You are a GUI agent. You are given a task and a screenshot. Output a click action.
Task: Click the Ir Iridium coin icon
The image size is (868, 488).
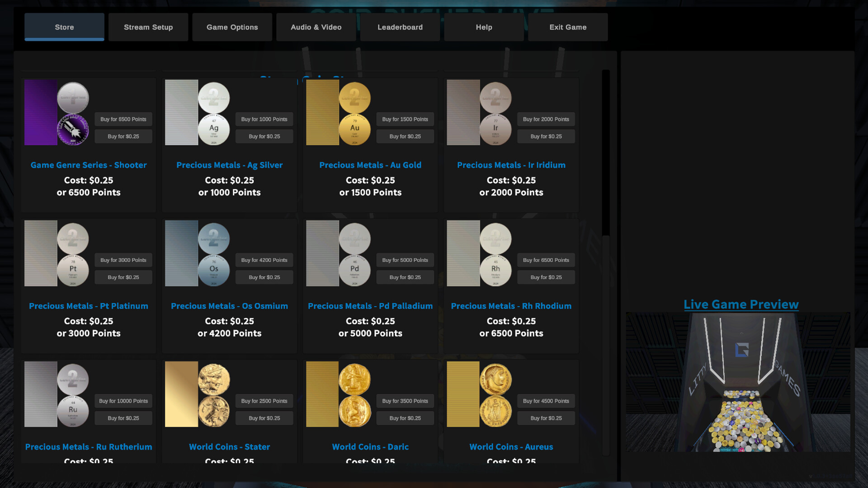pyautogui.click(x=495, y=129)
